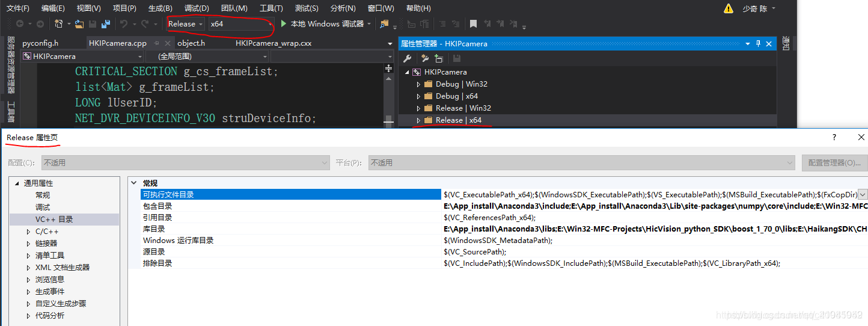This screenshot has width=868, height=326.
Task: Collapse the 通用属性 tree node
Action: 17,183
